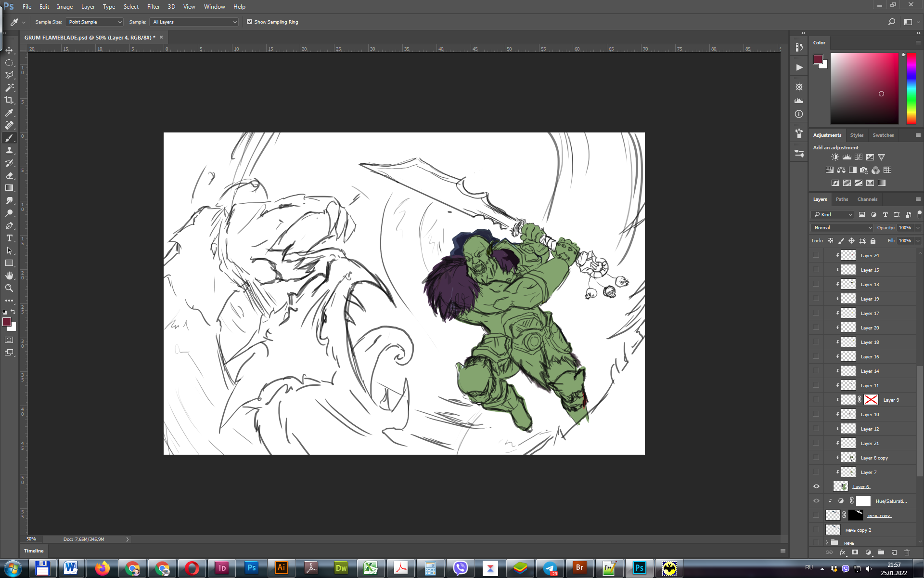Add a Brightness/Contrast adjustment
This screenshot has width=924, height=578.
coord(835,157)
